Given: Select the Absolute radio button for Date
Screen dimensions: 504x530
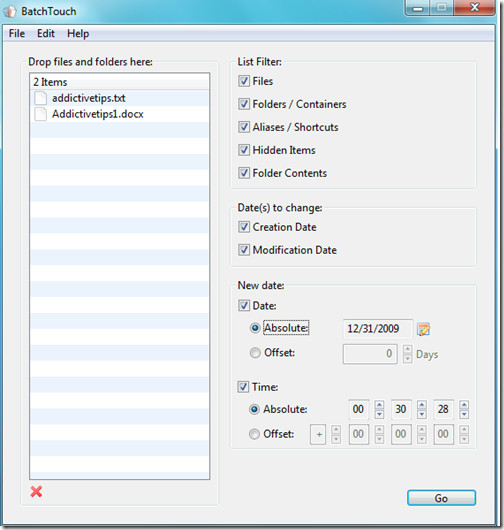Looking at the screenshot, I should 255,328.
